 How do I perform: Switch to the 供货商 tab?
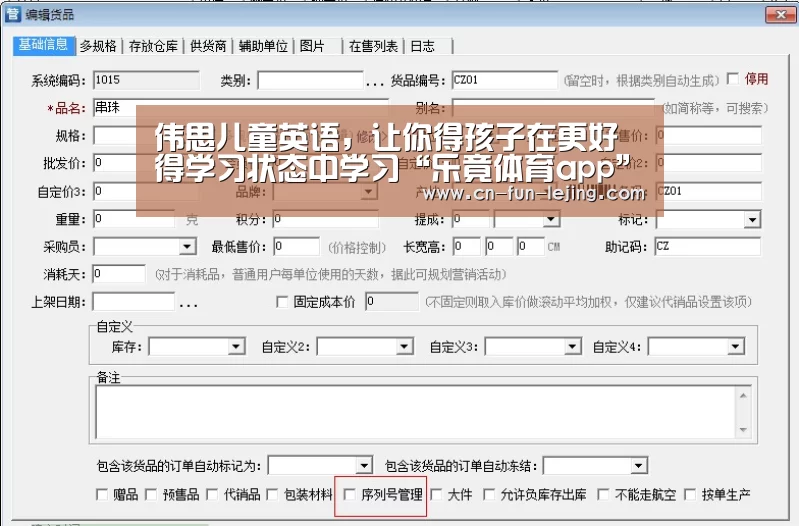[x=208, y=46]
